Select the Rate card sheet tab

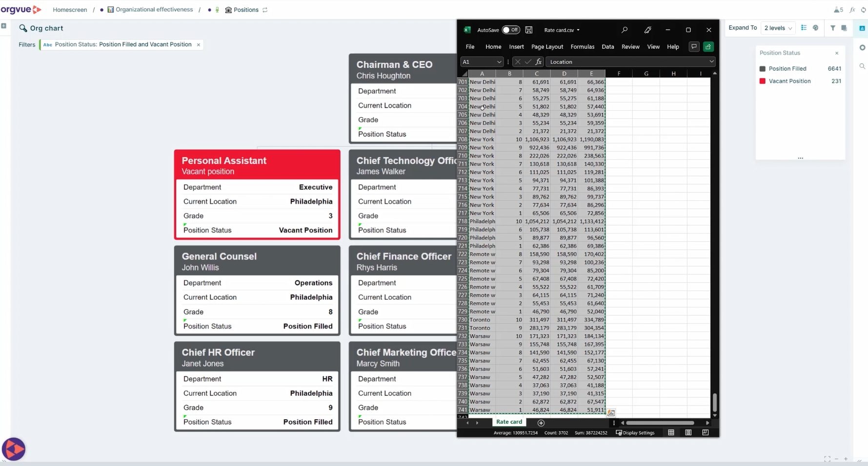click(509, 422)
